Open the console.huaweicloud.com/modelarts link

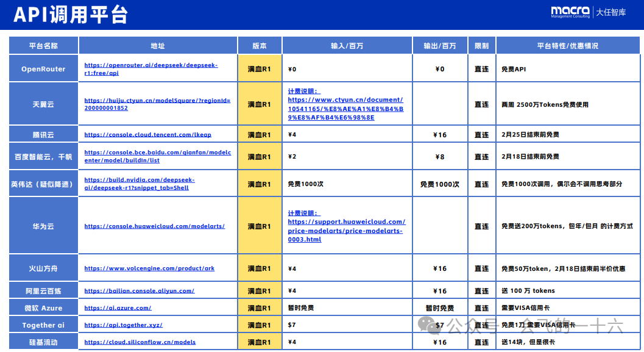[x=154, y=226]
